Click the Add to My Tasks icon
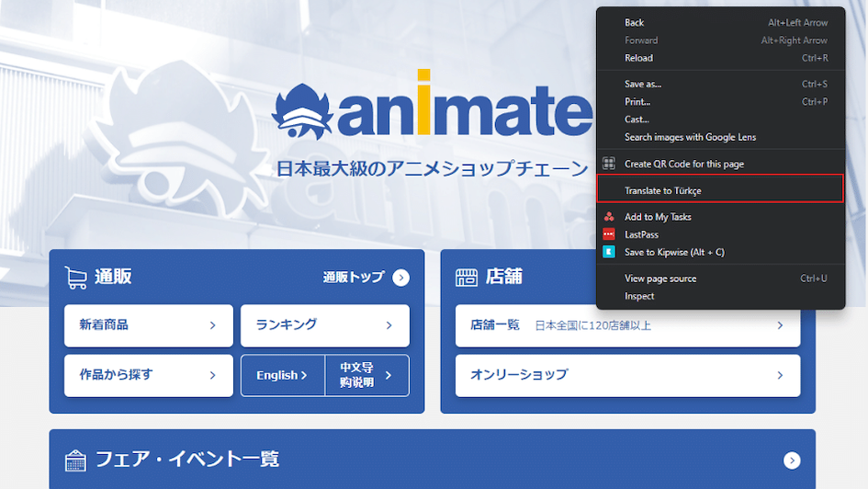The height and width of the screenshot is (489, 868). tap(609, 217)
